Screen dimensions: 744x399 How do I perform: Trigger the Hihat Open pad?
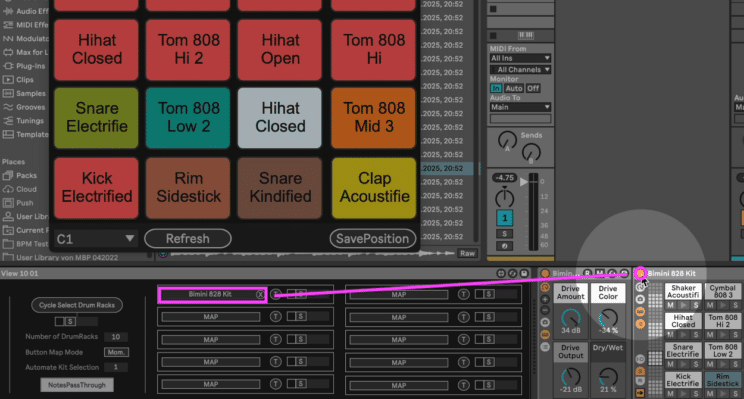click(x=280, y=49)
